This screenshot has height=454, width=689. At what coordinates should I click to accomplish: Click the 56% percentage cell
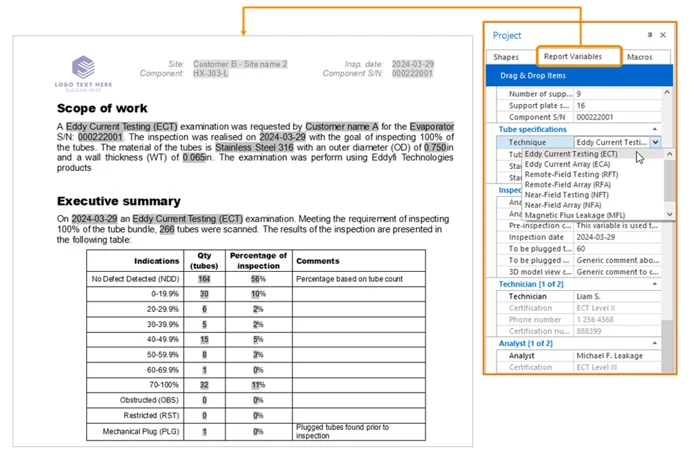click(x=258, y=279)
